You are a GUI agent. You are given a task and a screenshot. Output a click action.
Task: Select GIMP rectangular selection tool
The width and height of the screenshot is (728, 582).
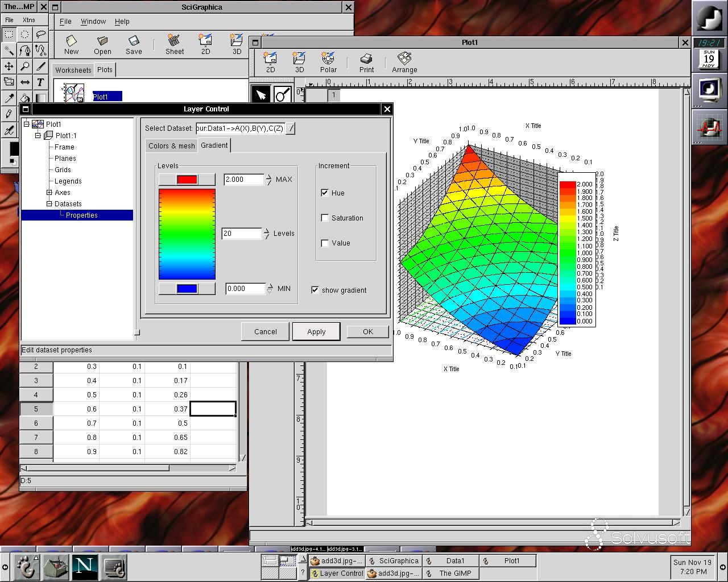click(x=9, y=34)
